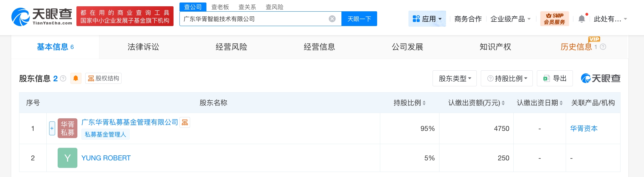Expand row one with the plus toggle
The height and width of the screenshot is (177, 644).
pyautogui.click(x=52, y=128)
